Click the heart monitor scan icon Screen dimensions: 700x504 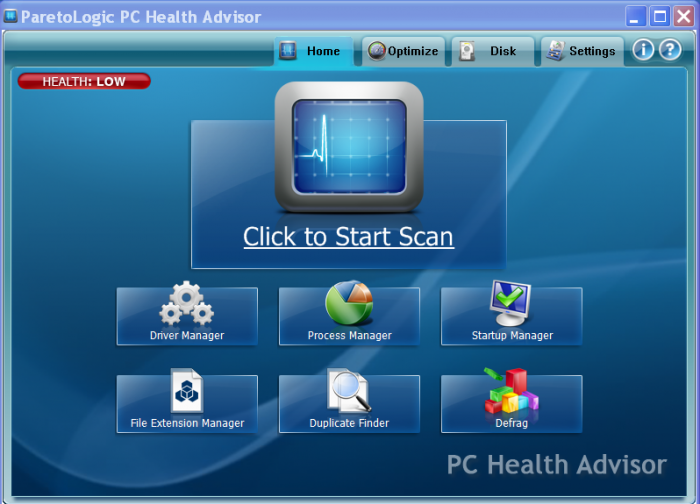[349, 147]
